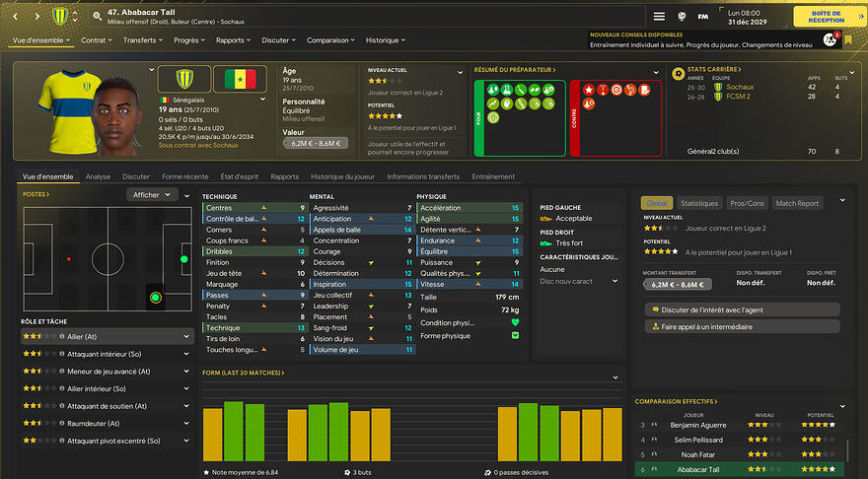This screenshot has width=868, height=479.
Task: Open the search magnifier icon
Action: coord(97,16)
